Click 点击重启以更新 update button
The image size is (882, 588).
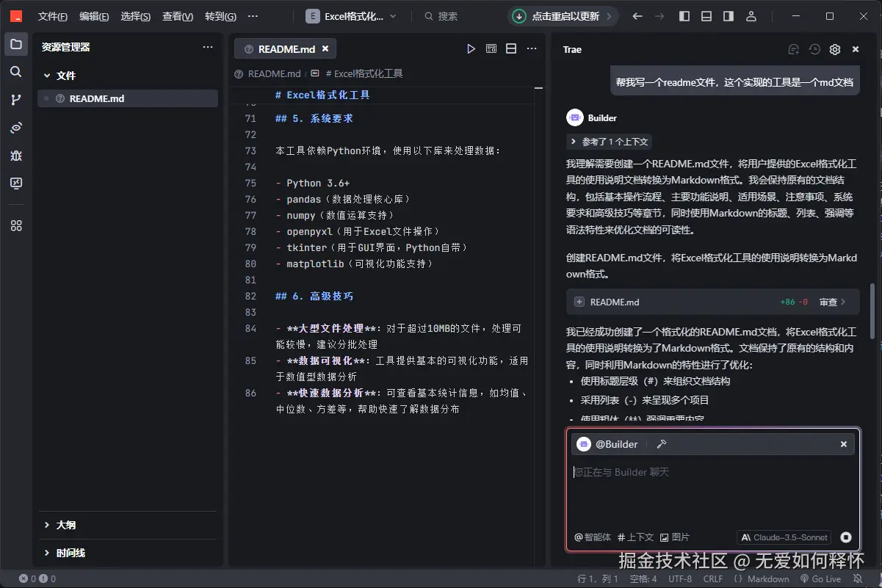tap(563, 16)
